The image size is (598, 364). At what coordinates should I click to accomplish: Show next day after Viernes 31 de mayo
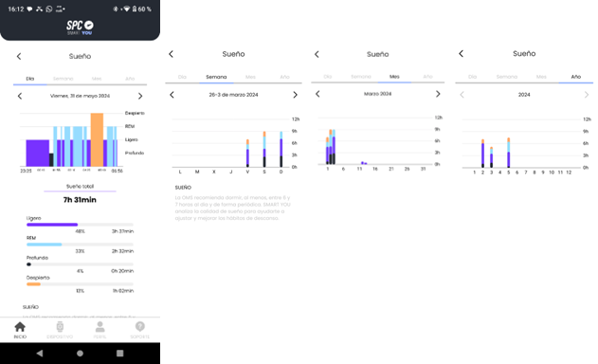point(140,96)
